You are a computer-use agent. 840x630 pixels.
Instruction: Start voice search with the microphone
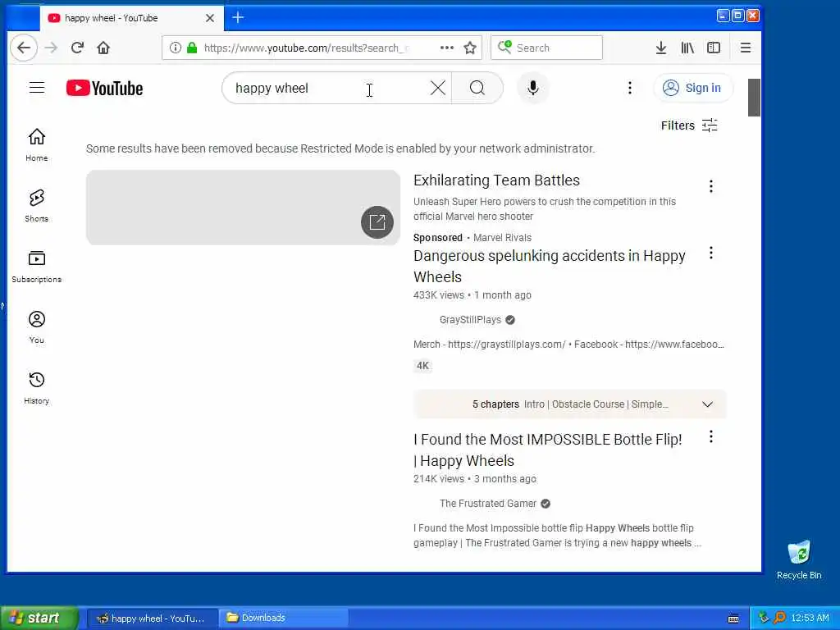pyautogui.click(x=532, y=88)
